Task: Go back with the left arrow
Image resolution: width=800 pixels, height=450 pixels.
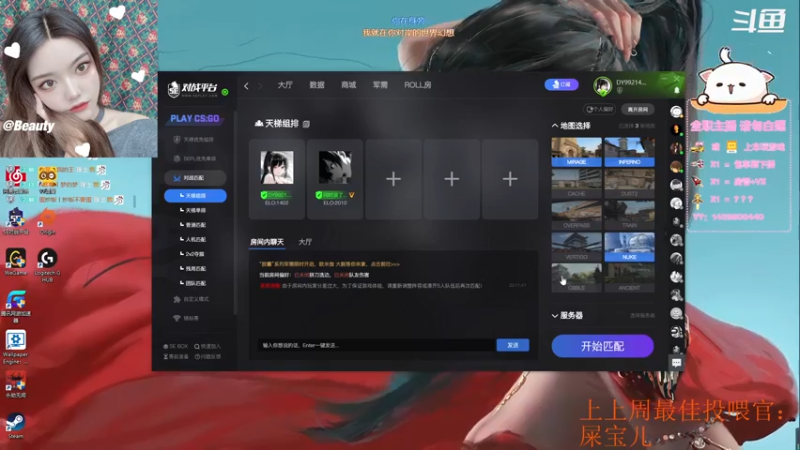Action: pos(246,86)
